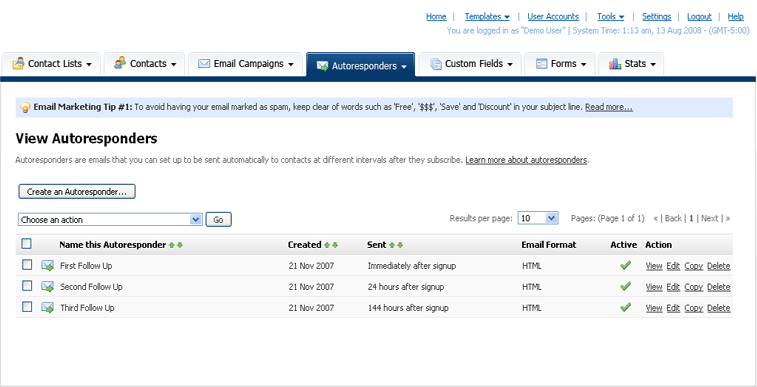Click the Second Follow Up envelope icon
The width and height of the screenshot is (757, 387).
pyautogui.click(x=47, y=287)
